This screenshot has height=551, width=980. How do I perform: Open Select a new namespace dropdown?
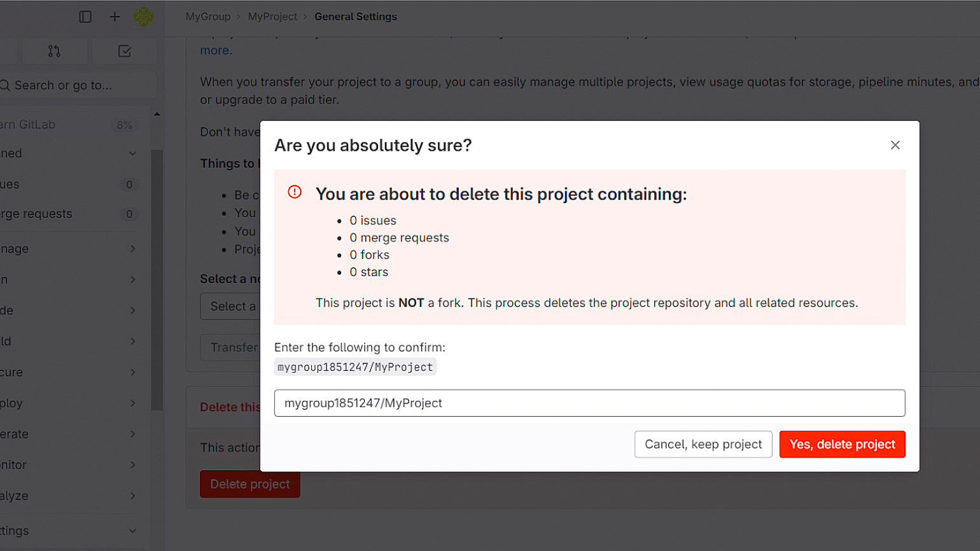click(230, 306)
